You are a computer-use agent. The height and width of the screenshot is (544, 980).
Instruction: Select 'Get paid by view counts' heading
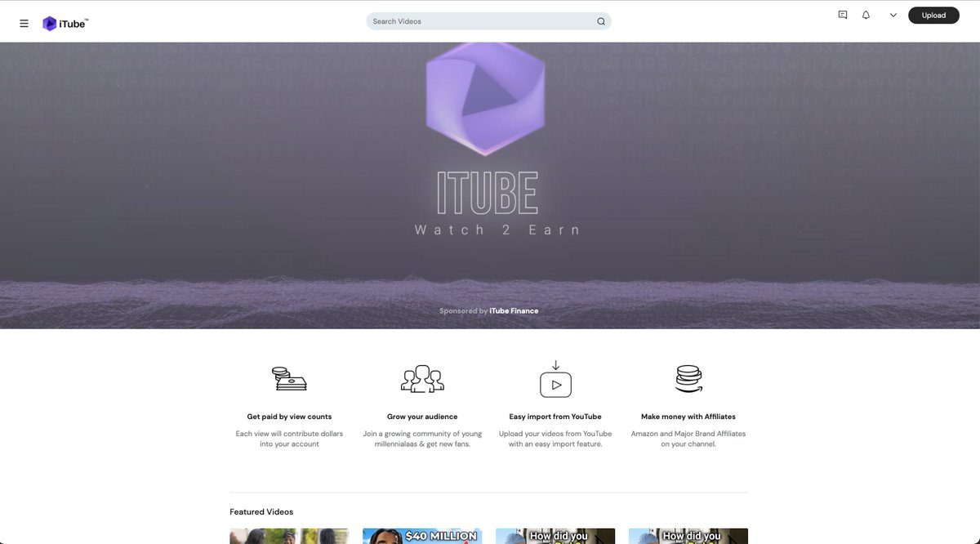coord(289,417)
